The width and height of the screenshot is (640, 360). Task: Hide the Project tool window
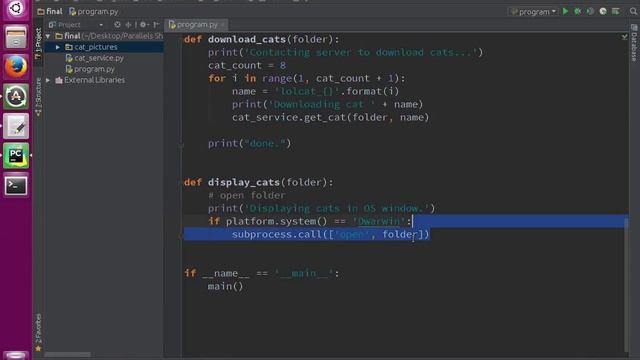click(x=156, y=24)
